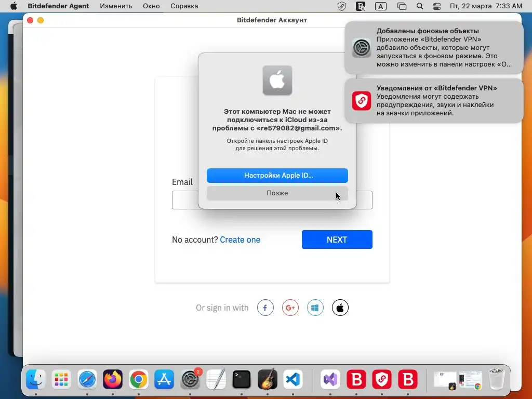The height and width of the screenshot is (399, 532).
Task: Open Launchpad in the Dock
Action: coord(61,379)
